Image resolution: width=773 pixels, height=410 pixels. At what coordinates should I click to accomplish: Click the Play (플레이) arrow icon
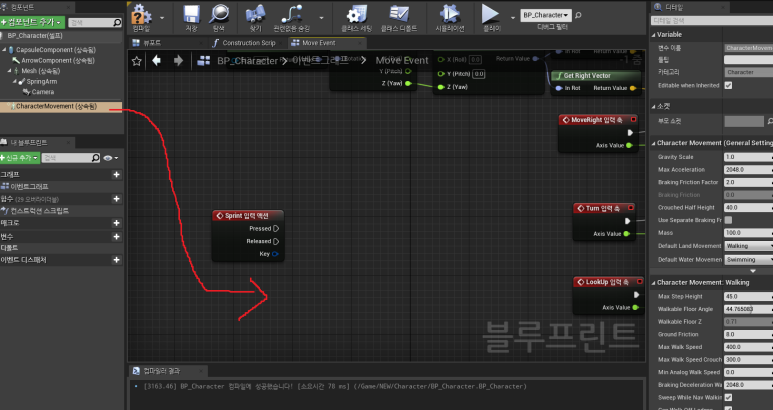[490, 14]
